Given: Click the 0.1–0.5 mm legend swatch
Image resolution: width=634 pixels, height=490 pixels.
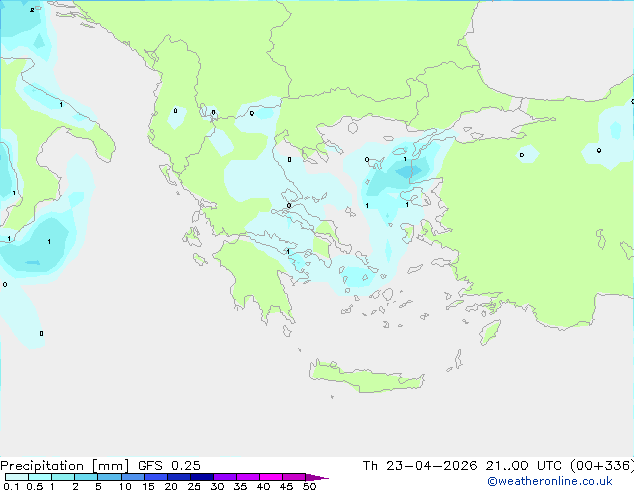Looking at the screenshot, I should [x=17, y=477].
